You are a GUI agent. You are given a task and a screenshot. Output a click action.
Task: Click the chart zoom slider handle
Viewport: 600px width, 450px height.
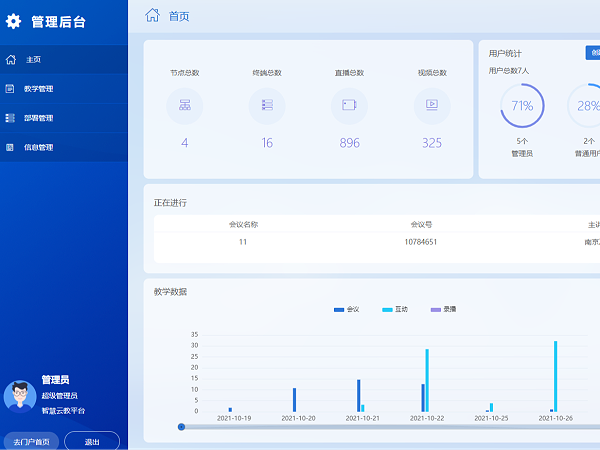[x=181, y=427]
